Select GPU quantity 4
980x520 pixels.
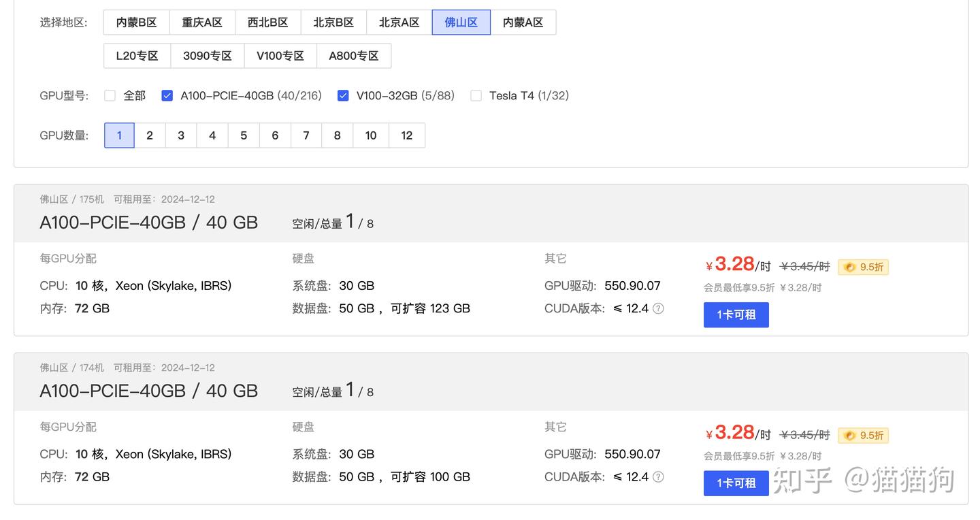(212, 135)
